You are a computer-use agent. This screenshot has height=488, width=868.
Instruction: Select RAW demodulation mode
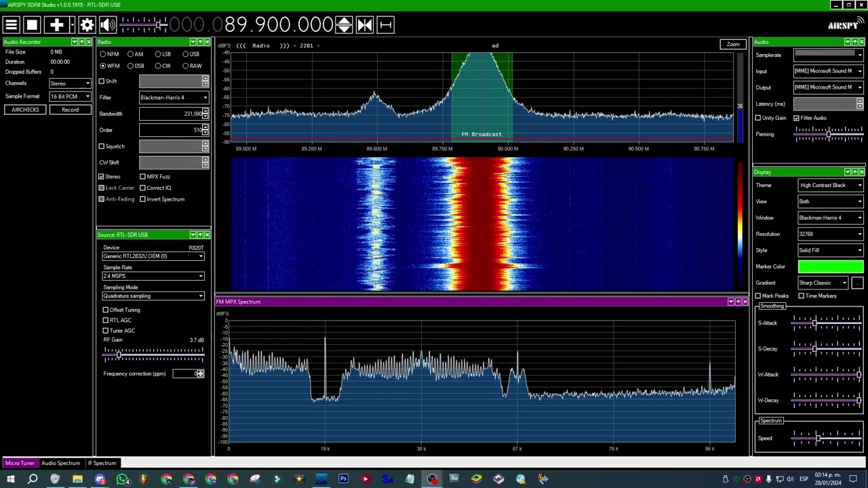192,66
